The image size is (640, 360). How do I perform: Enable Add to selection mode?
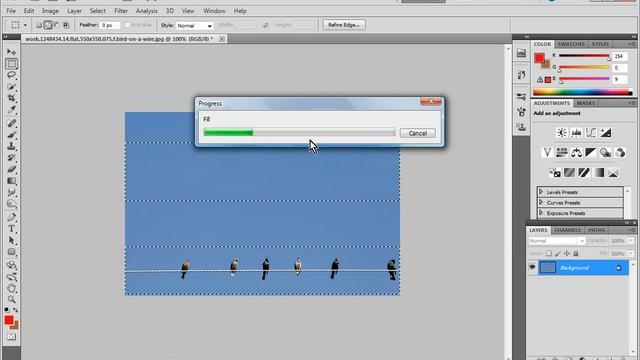48,25
